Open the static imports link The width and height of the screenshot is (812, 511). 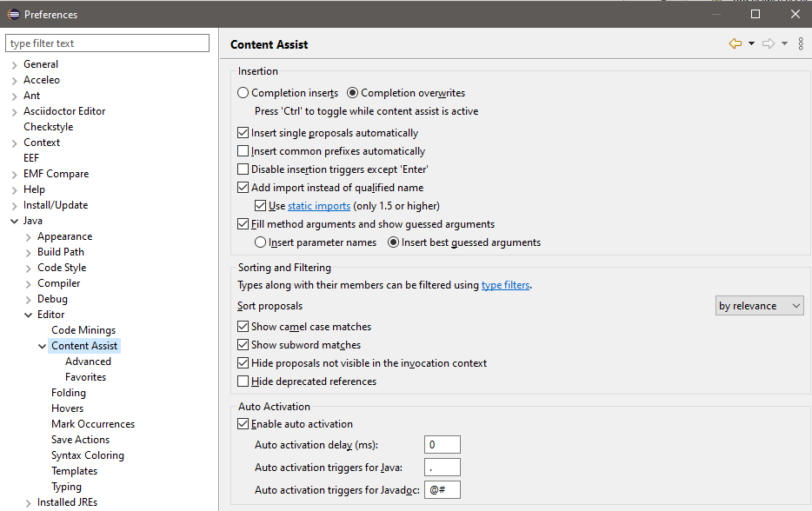coord(319,206)
